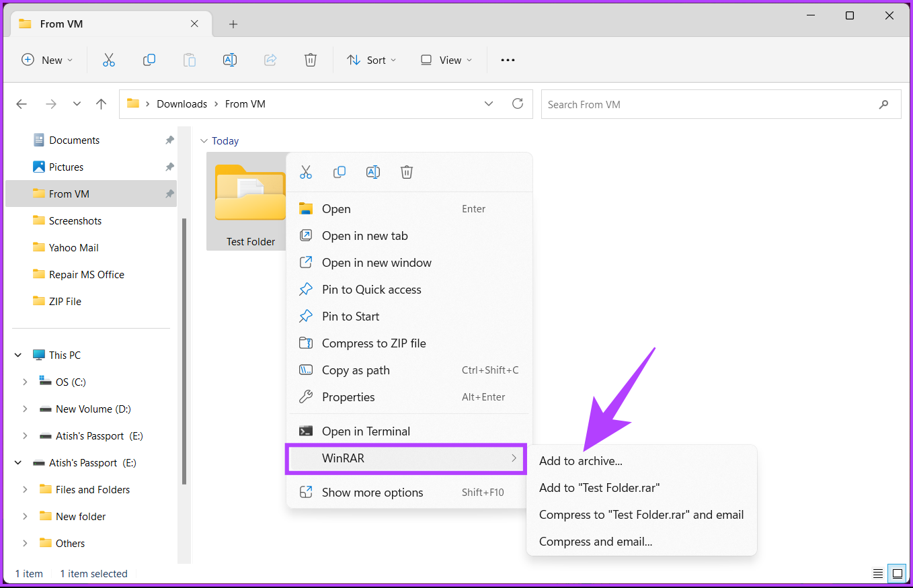
Task: Click the search magnifier icon
Action: point(883,104)
